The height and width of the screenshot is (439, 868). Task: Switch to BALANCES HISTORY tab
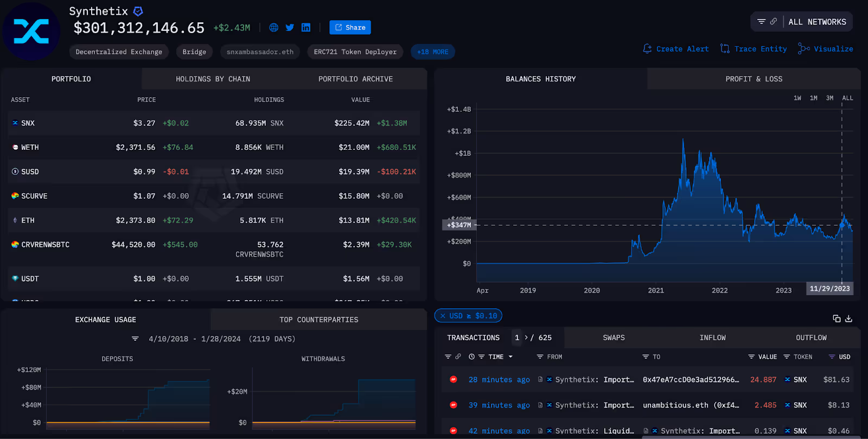tap(541, 79)
